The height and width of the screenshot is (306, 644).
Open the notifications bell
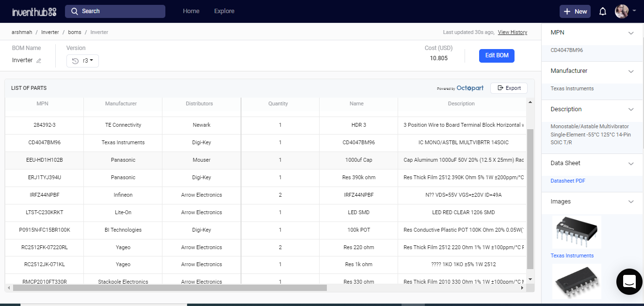pyautogui.click(x=603, y=11)
